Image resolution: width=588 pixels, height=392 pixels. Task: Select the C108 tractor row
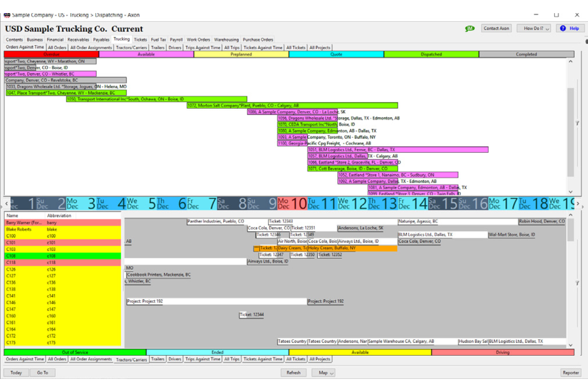click(62, 256)
